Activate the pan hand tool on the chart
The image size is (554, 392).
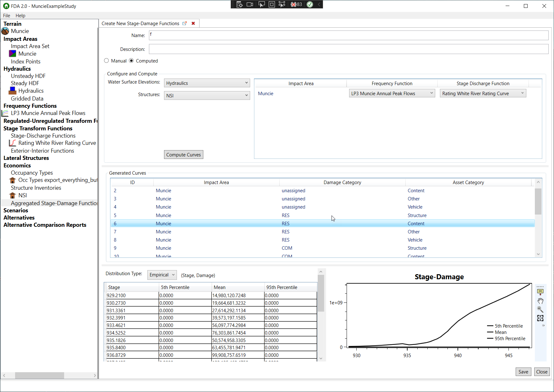(540, 301)
